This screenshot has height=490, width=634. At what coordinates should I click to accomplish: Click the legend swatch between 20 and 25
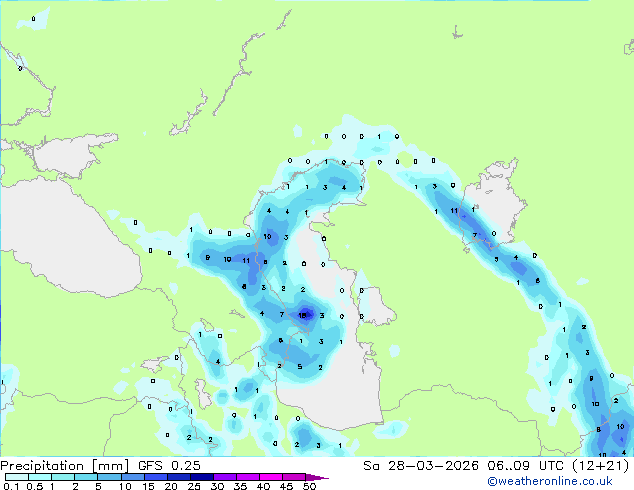click(178, 477)
